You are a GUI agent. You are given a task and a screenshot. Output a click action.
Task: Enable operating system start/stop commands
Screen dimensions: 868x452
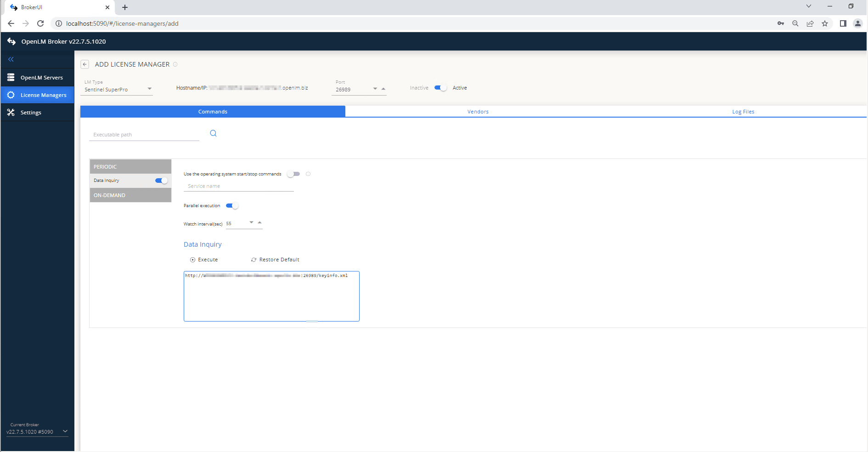point(293,174)
